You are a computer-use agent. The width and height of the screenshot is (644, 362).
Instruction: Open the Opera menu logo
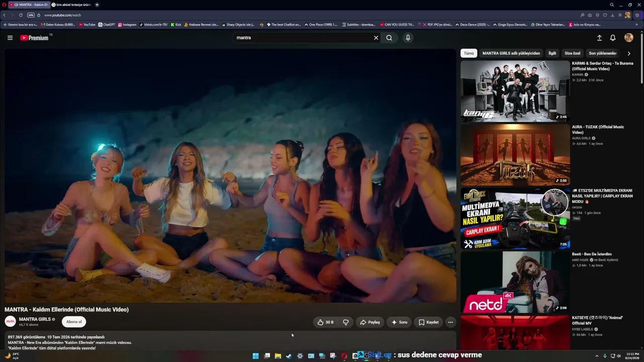[x=4, y=5]
